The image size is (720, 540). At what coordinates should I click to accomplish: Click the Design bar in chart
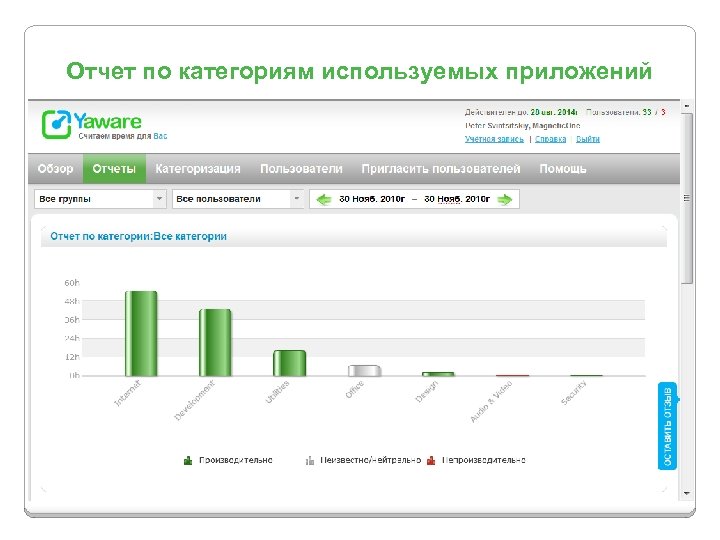[438, 374]
